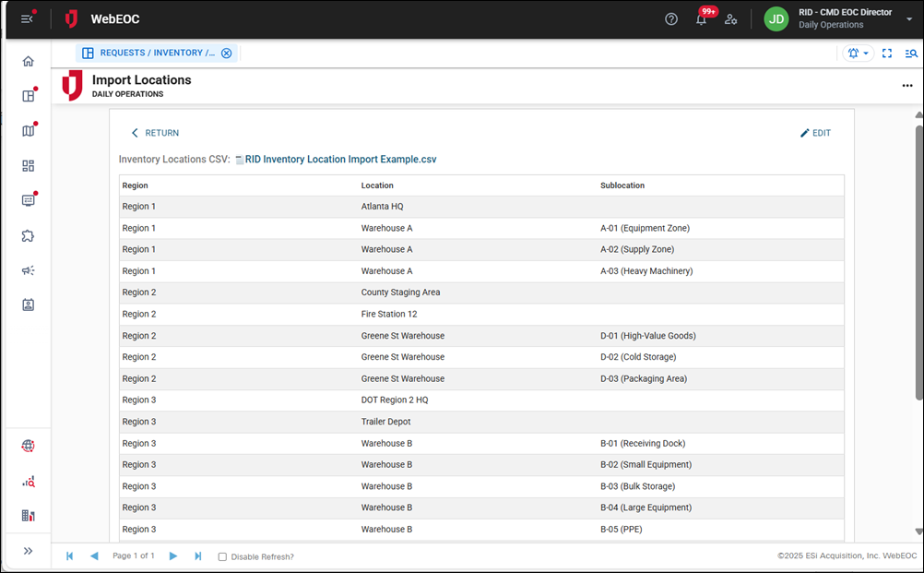Open the Announcements megaphone icon
The width and height of the screenshot is (924, 573).
click(28, 270)
